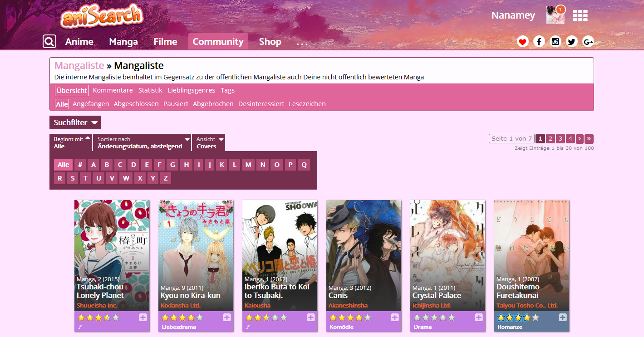This screenshot has width=644, height=337.
Task: Click the Mangaliste breadcrumb link
Action: coord(79,66)
